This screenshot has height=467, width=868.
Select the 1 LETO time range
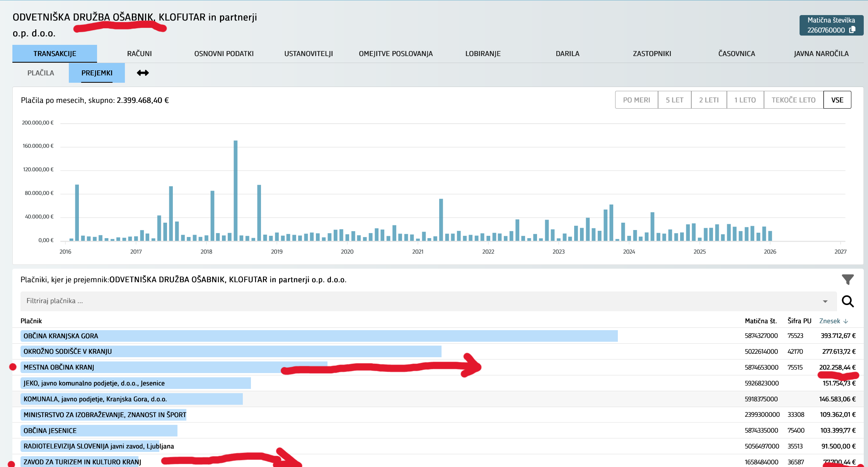tap(745, 100)
